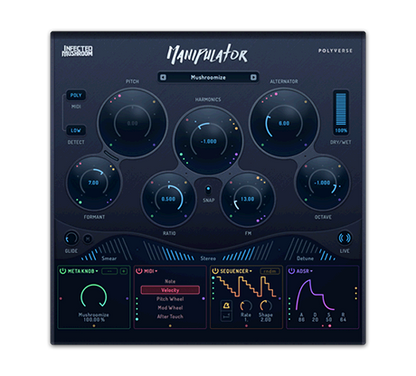The width and height of the screenshot is (416, 376).
Task: Toggle the SNAP switch
Action: click(x=208, y=190)
